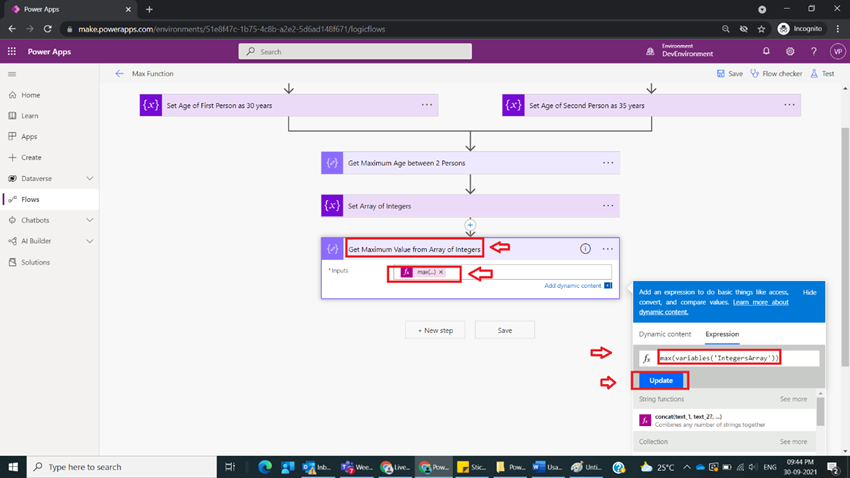This screenshot has width=850, height=478.
Task: Save the flow from the top toolbar
Action: click(730, 74)
